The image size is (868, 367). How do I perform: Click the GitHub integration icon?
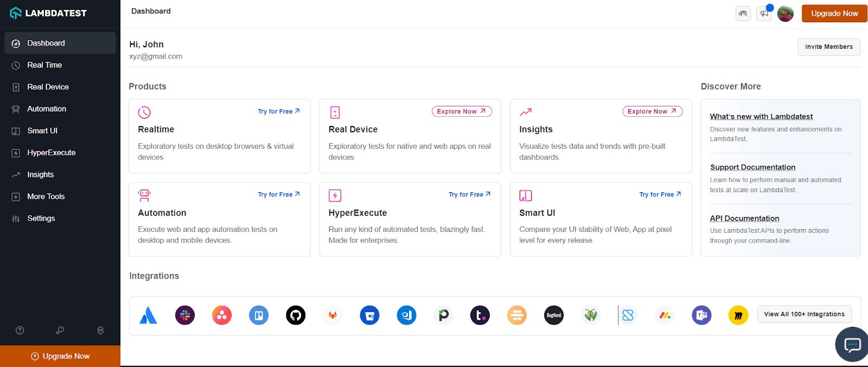pyautogui.click(x=296, y=315)
